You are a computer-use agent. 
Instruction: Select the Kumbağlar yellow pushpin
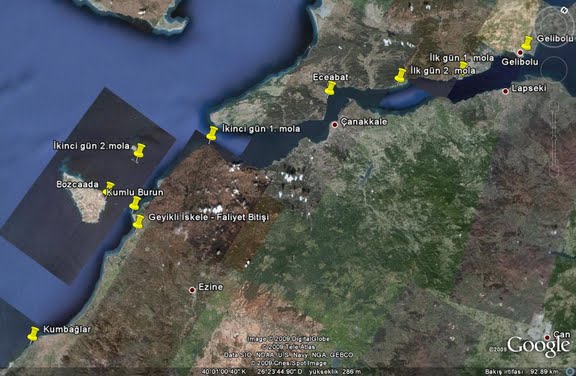click(33, 334)
